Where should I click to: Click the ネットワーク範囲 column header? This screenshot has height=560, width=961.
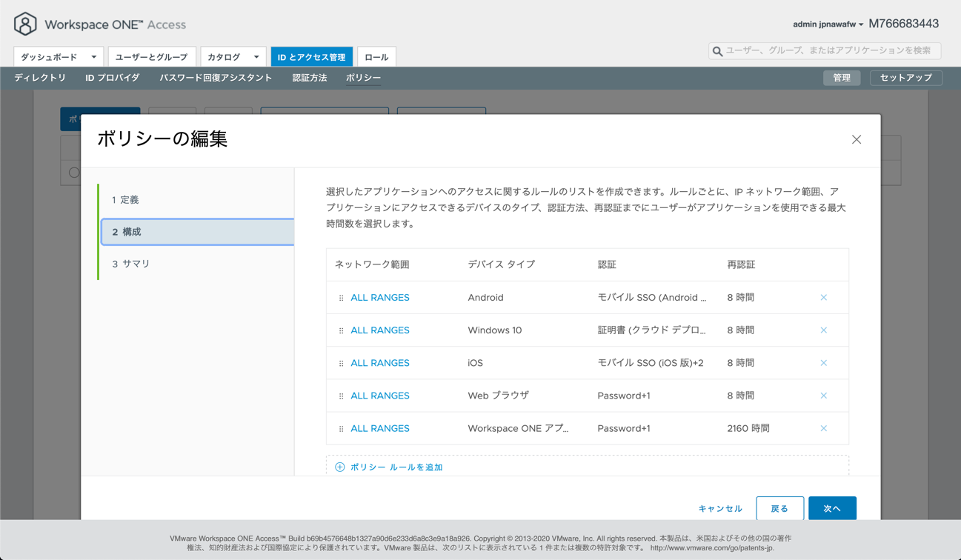pos(372,264)
